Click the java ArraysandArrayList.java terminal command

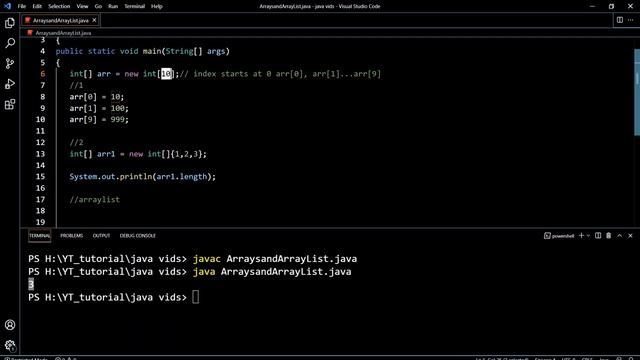pos(272,272)
